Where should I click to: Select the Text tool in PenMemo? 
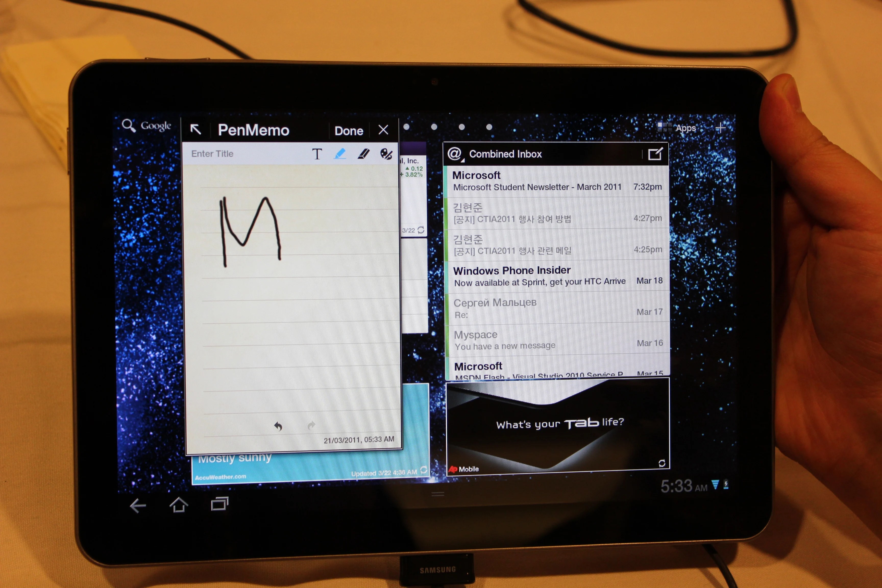point(317,154)
